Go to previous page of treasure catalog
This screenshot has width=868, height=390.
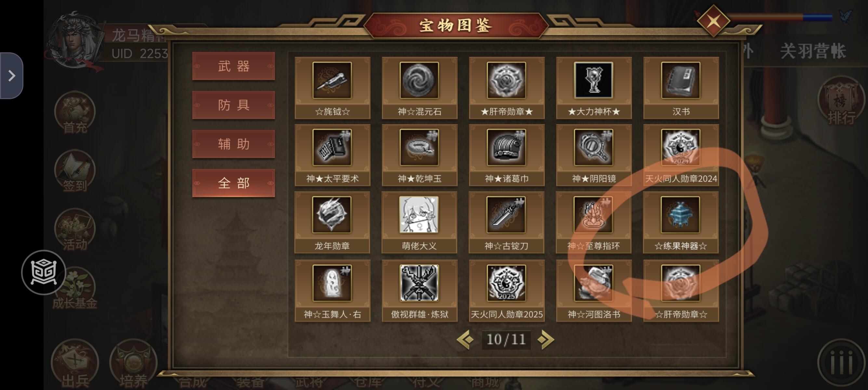(x=465, y=340)
